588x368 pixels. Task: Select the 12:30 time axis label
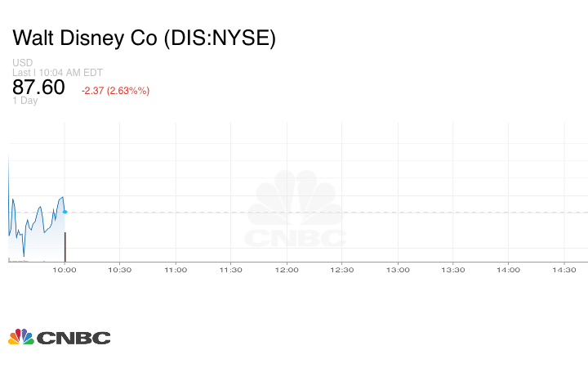coord(342,270)
